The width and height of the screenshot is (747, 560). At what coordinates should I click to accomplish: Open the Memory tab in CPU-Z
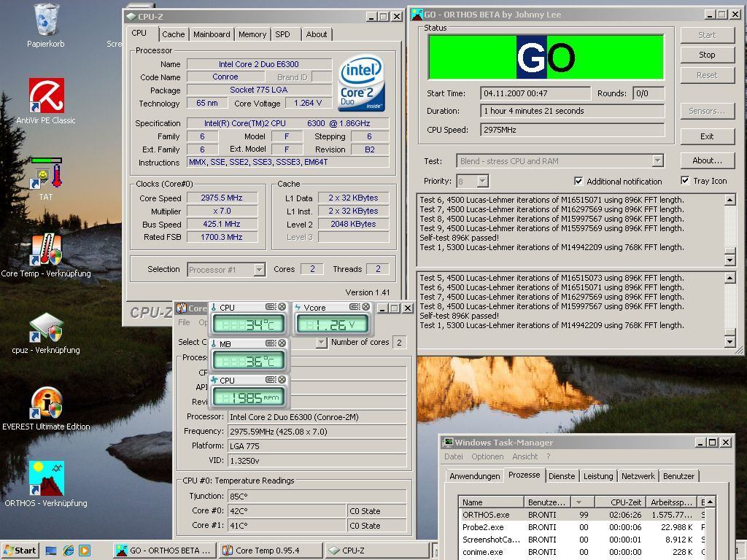point(252,34)
